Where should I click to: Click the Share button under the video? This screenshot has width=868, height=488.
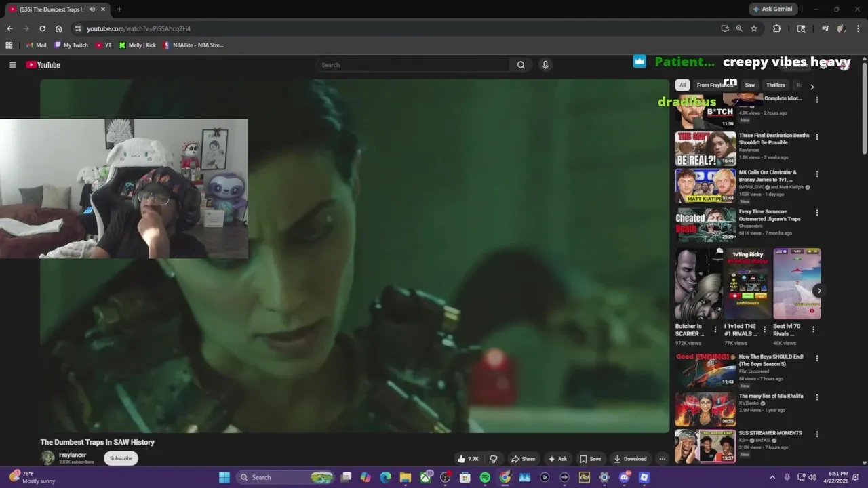point(523,459)
